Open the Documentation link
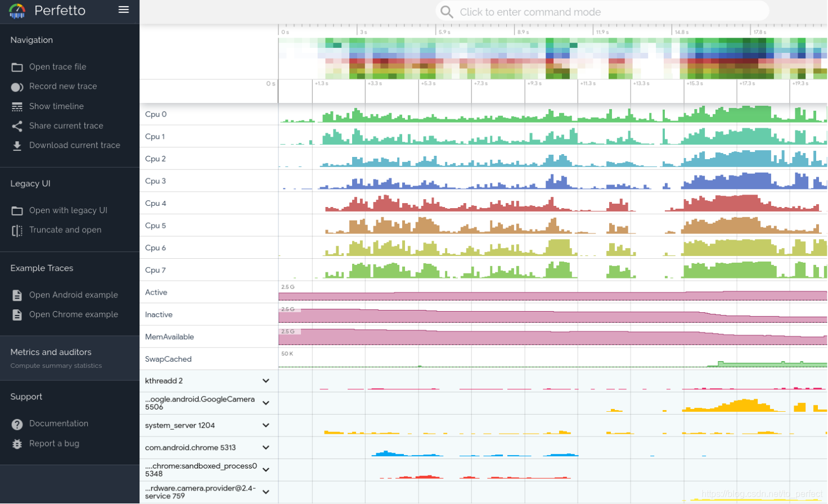Screen dimensions: 828x504 click(58, 424)
